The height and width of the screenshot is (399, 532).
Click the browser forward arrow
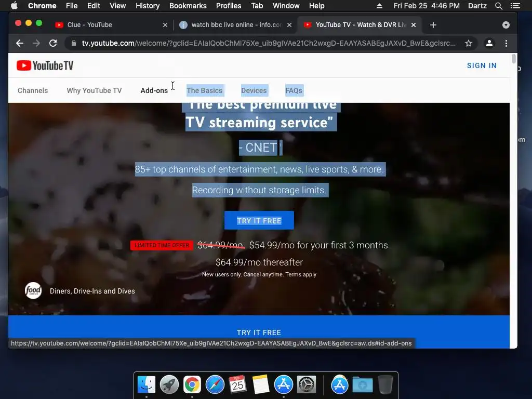pyautogui.click(x=36, y=43)
